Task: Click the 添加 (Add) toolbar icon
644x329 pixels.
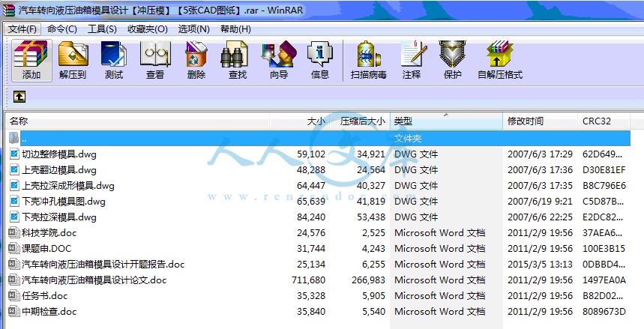Action: click(31, 61)
